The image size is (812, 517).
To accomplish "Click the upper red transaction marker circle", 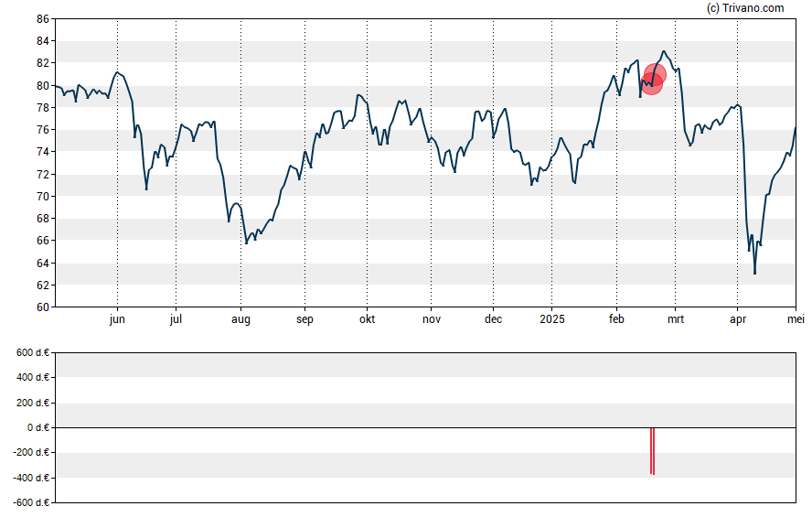I will pyautogui.click(x=655, y=75).
